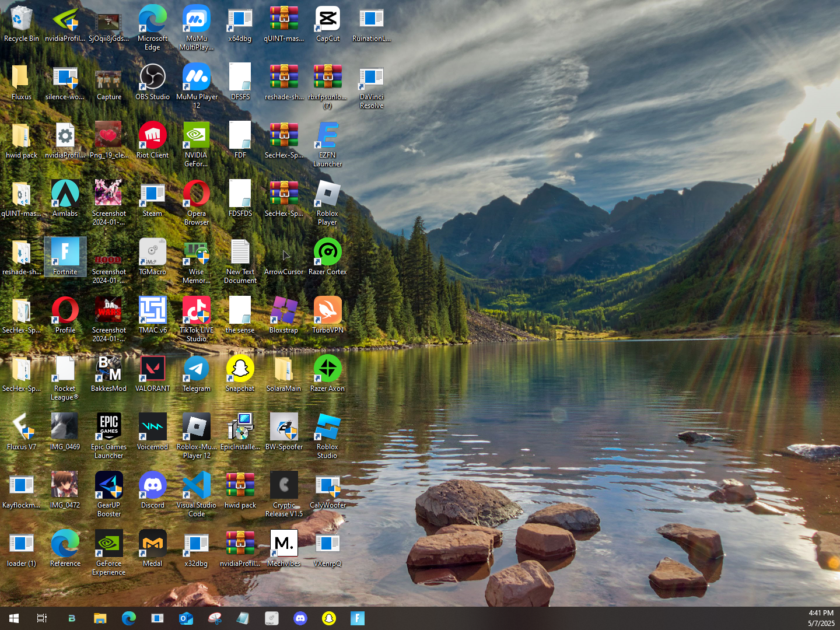
Task: Select the Mechvibes icon
Action: click(x=284, y=549)
